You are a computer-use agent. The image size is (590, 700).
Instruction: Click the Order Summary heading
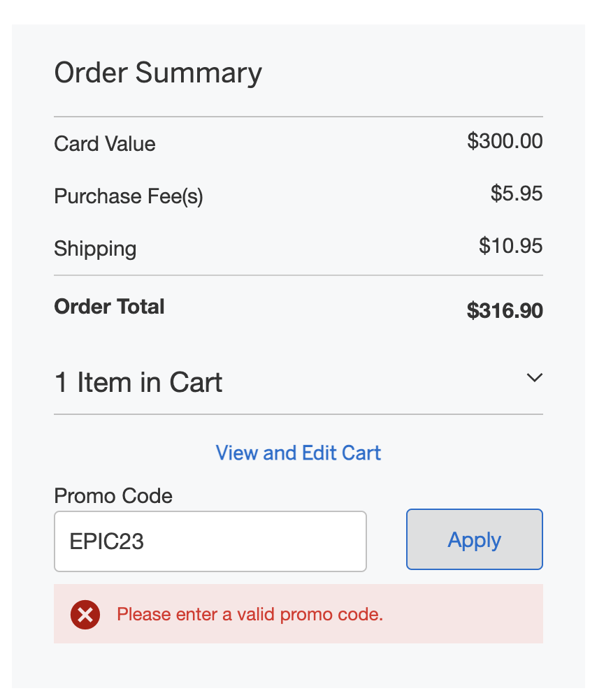click(x=158, y=73)
